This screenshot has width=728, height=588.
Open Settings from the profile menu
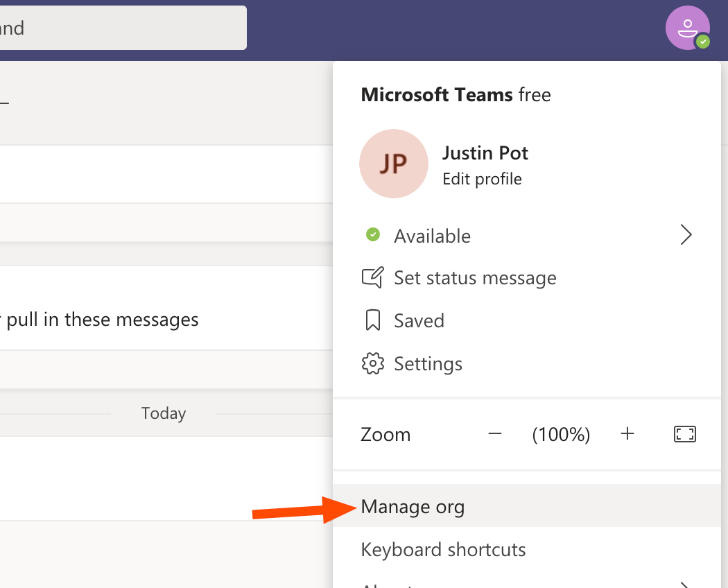pos(527,363)
